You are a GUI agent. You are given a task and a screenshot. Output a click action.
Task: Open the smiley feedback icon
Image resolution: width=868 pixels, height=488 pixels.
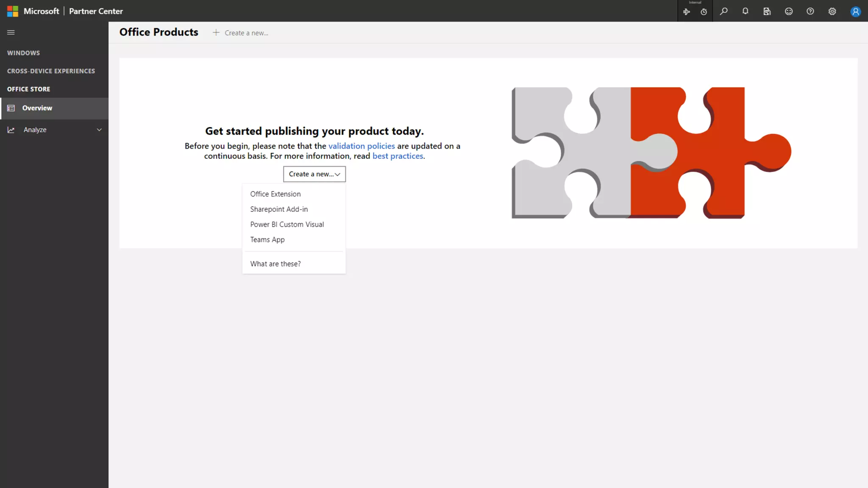(x=789, y=11)
